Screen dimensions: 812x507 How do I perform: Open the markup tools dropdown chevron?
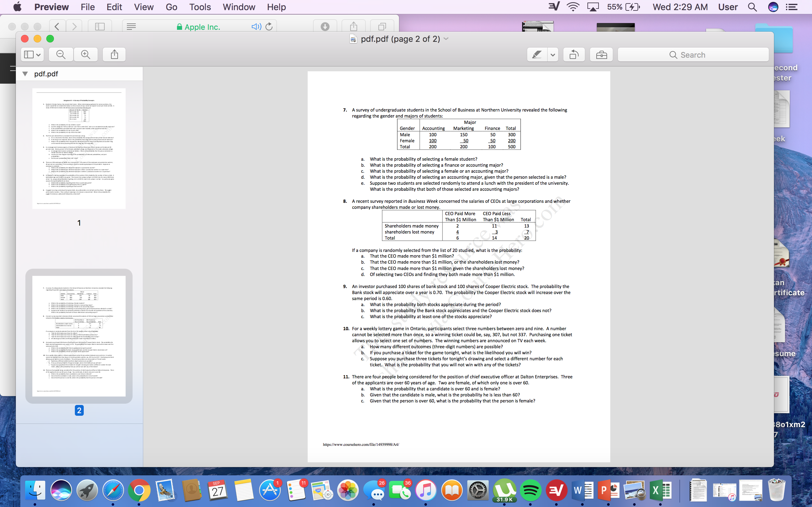point(552,54)
